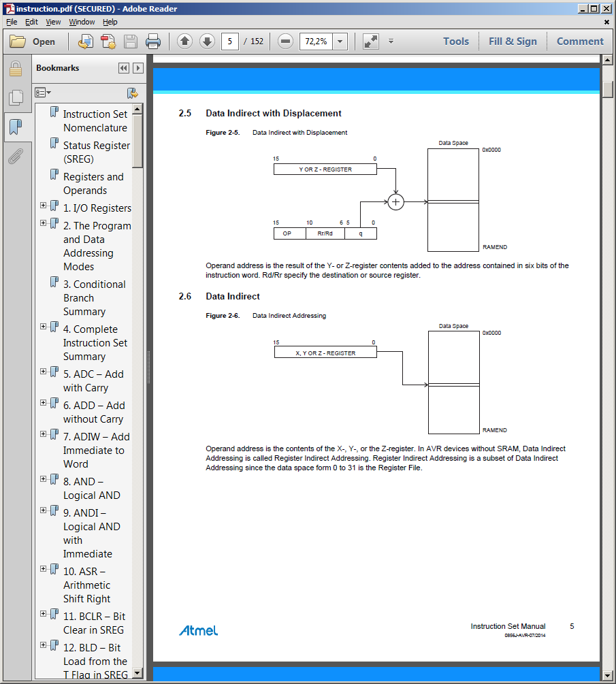Open the Fill & Sign pane
This screenshot has width=616, height=684.
(x=513, y=42)
